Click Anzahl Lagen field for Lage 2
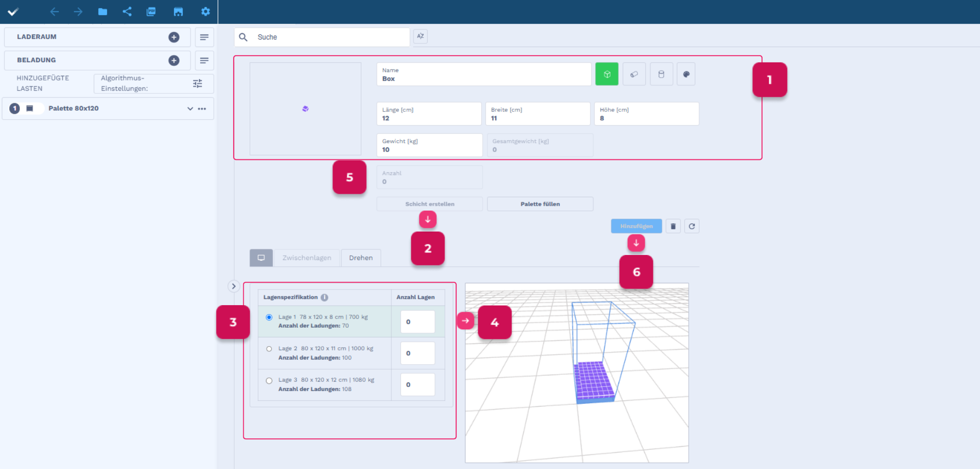Viewport: 980px width, 469px height. (x=418, y=353)
